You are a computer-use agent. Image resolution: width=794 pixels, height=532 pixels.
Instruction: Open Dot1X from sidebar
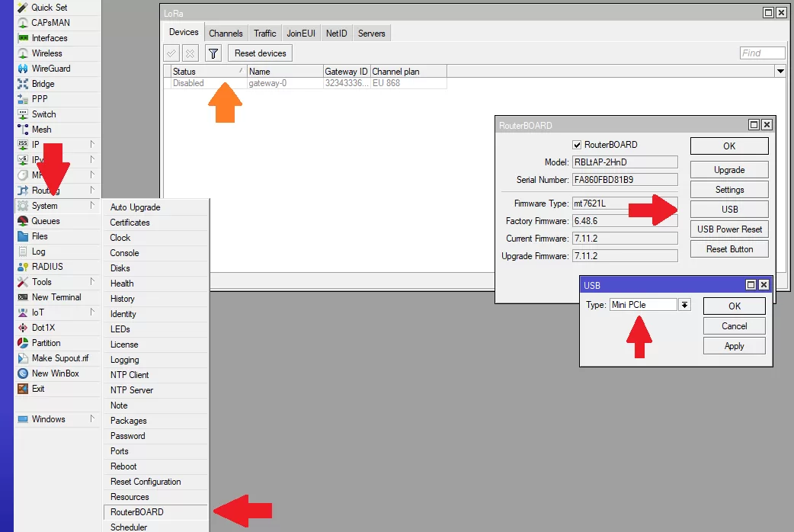pyautogui.click(x=57, y=327)
